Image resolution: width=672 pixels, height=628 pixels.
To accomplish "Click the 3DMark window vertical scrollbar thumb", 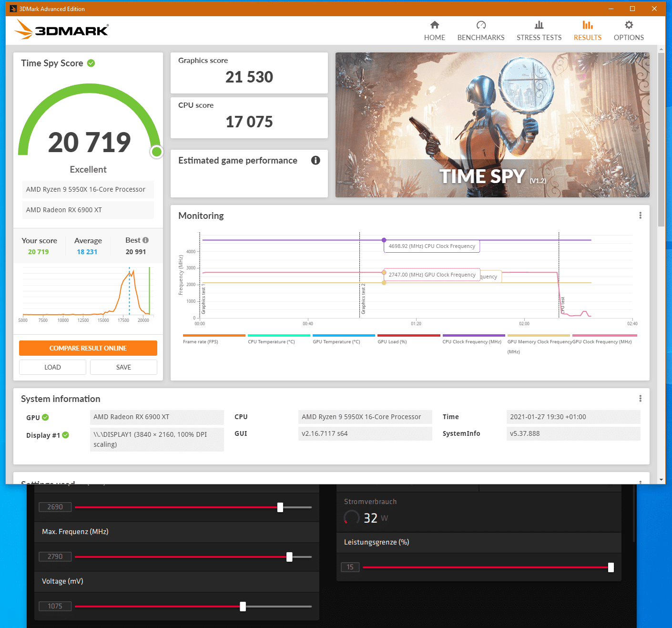I will point(661,139).
